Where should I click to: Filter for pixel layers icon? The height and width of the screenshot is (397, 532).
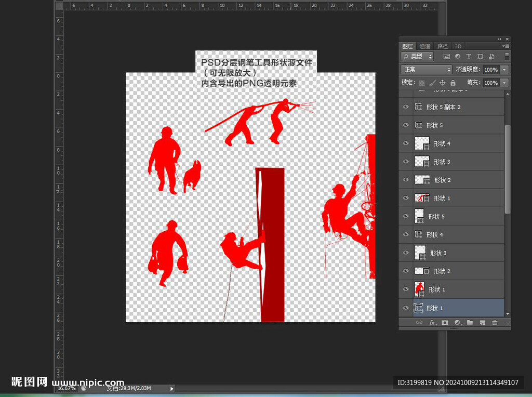click(x=446, y=56)
